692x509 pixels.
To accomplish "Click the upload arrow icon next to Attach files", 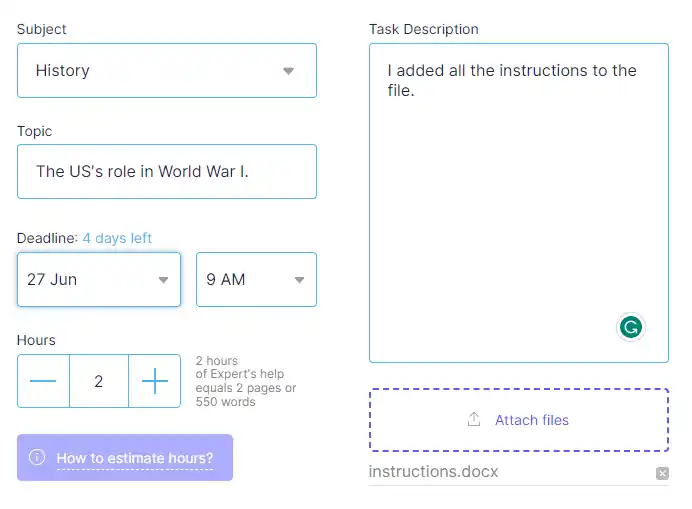I will (x=474, y=419).
